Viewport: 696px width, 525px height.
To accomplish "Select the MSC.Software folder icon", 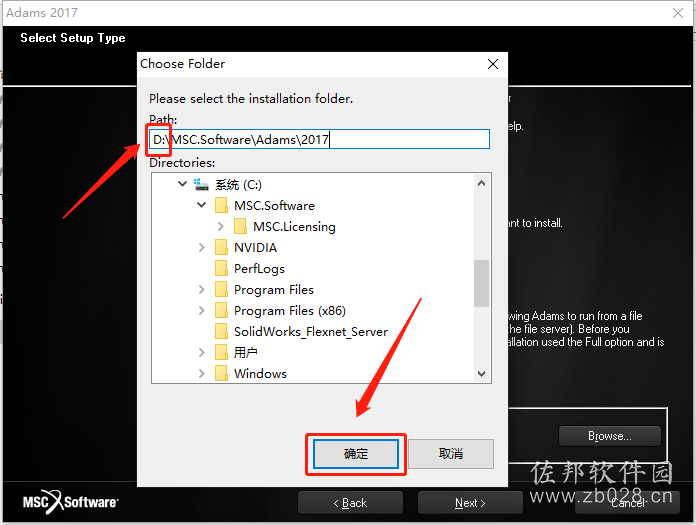I will click(x=221, y=205).
